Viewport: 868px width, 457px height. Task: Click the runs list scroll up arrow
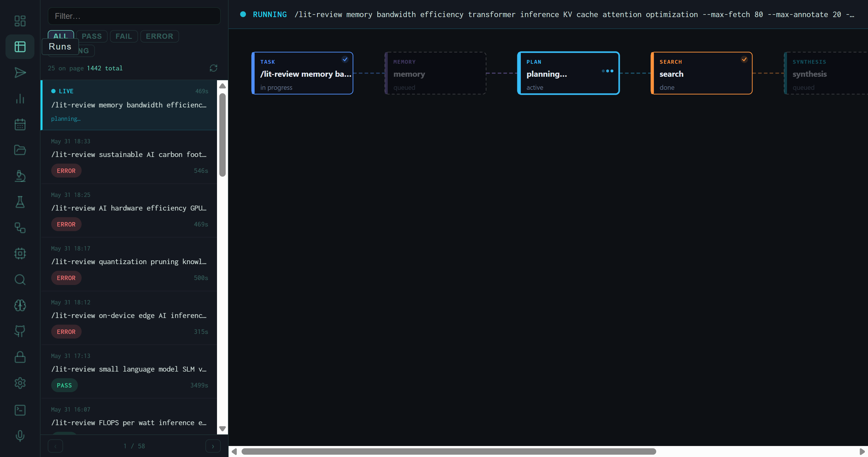[x=222, y=86]
